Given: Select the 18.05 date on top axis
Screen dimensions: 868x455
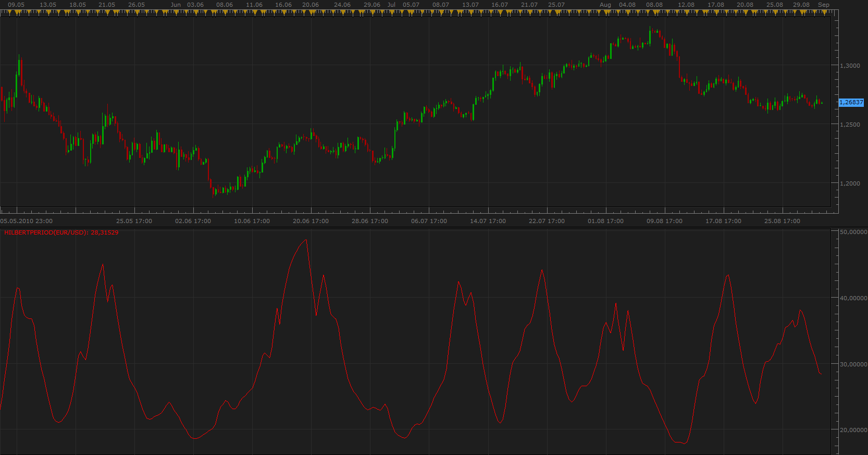Looking at the screenshot, I should 78,5.
